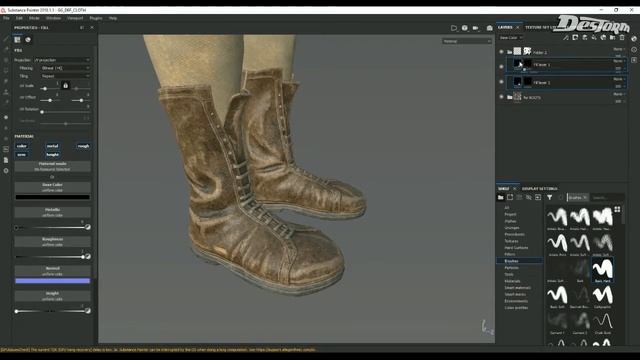Open the Material view mode dropdown in the viewport
Viewport: 640px width, 360px height.
(x=467, y=41)
